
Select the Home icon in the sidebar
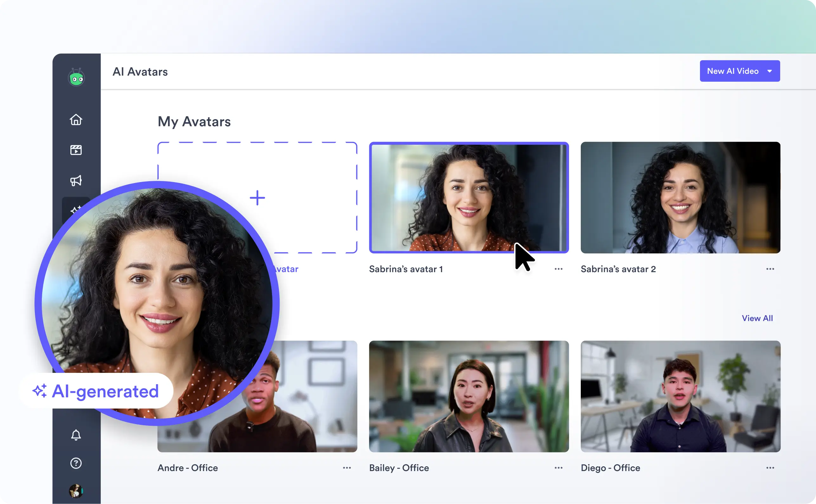click(x=76, y=120)
